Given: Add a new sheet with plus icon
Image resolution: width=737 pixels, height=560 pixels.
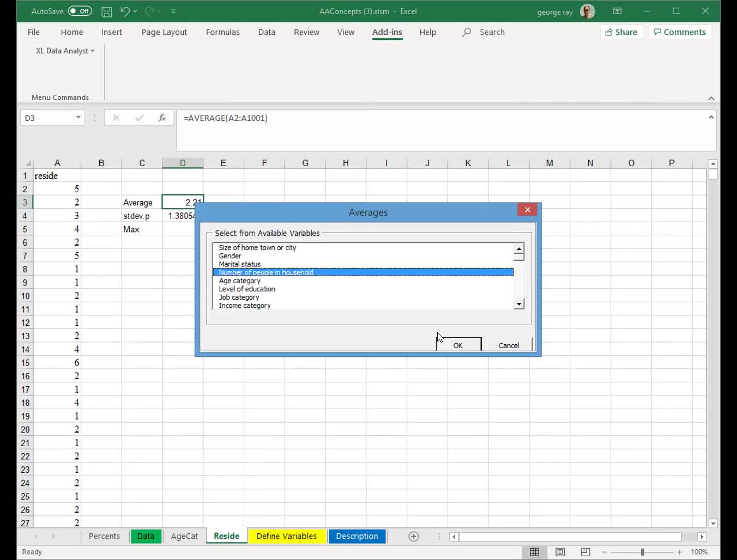Looking at the screenshot, I should (414, 537).
